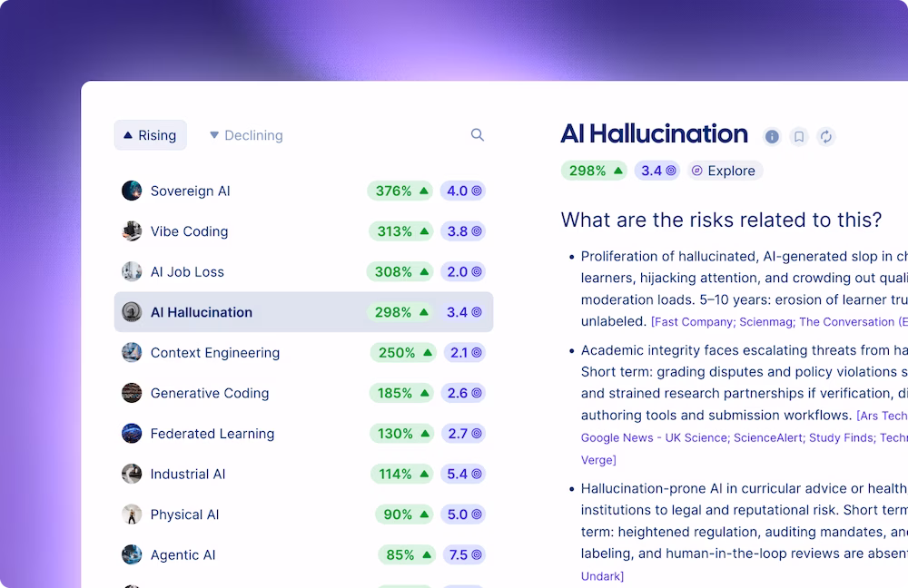Select the Context Engineering trend row

(303, 352)
